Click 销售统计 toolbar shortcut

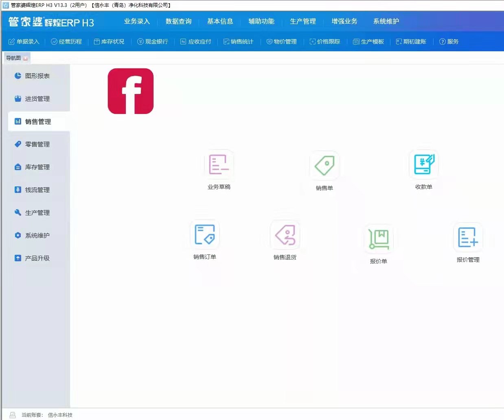[x=238, y=42]
